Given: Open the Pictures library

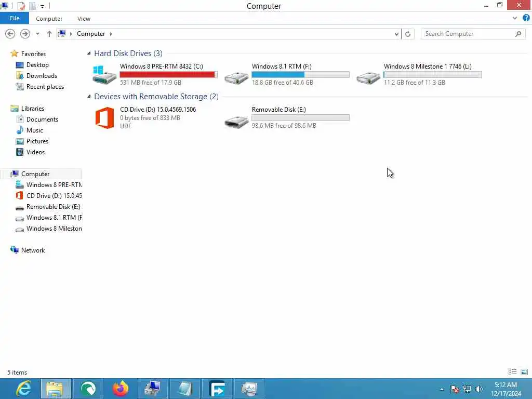Looking at the screenshot, I should click(37, 141).
